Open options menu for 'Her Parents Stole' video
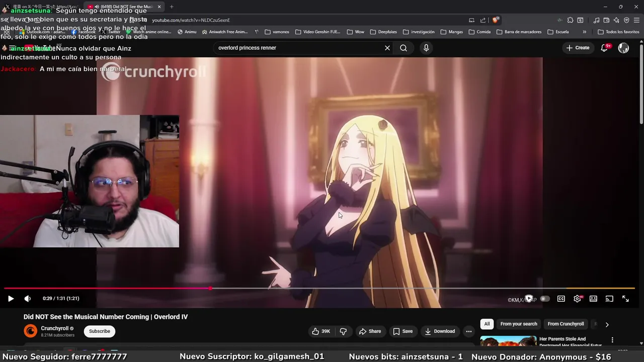Screen dimensions: 644x362 coord(612,340)
